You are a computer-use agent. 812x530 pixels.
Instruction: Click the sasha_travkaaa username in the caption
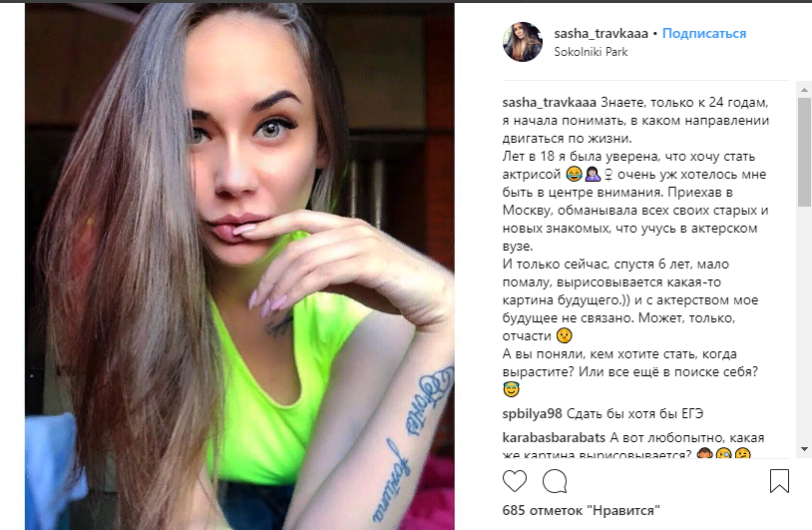pyautogui.click(x=550, y=103)
